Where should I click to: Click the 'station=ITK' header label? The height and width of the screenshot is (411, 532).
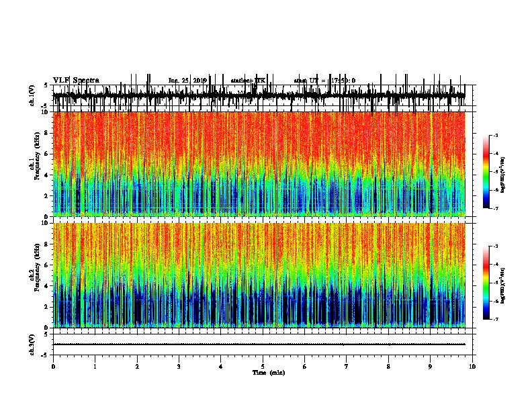pos(248,81)
